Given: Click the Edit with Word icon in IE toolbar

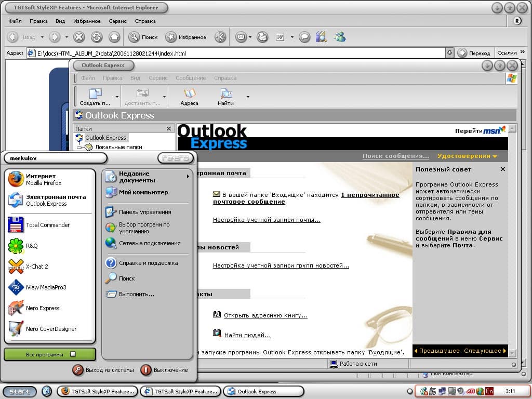Looking at the screenshot, I should [280, 37].
